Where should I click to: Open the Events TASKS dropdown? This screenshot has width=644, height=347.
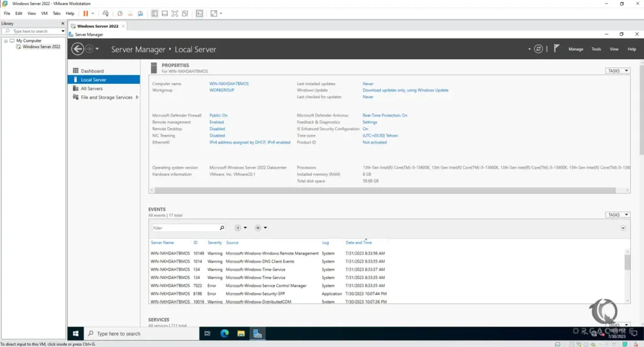618,215
